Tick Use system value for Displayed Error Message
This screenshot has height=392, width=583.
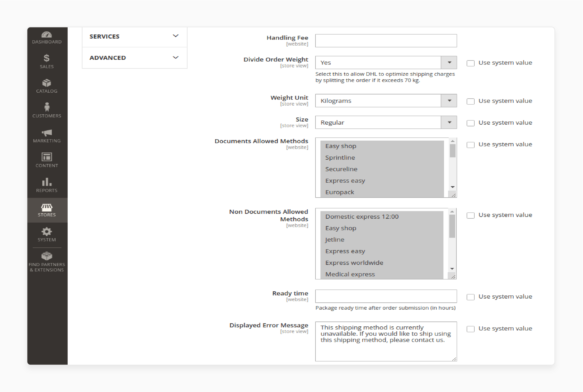point(470,329)
